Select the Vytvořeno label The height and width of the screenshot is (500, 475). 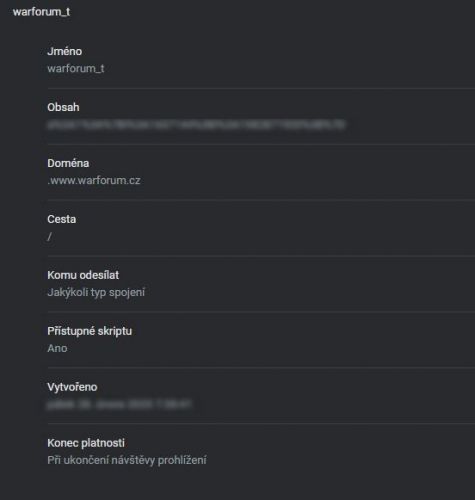coord(72,387)
